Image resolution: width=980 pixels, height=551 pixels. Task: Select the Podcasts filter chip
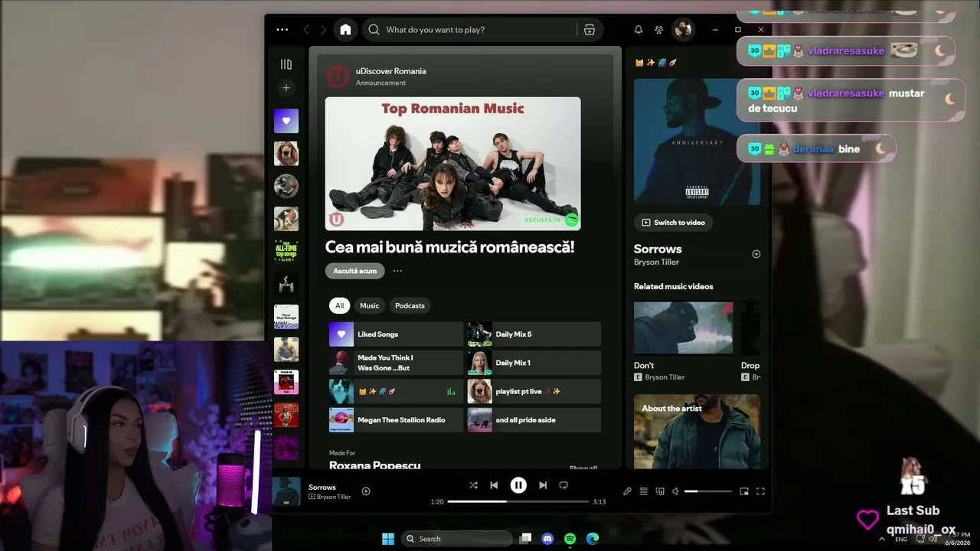coord(410,305)
